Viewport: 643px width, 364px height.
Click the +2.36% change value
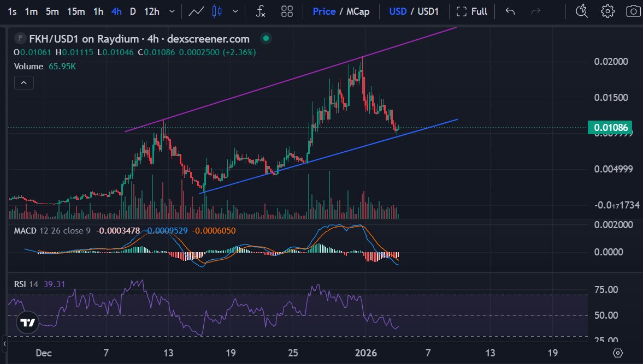(239, 52)
